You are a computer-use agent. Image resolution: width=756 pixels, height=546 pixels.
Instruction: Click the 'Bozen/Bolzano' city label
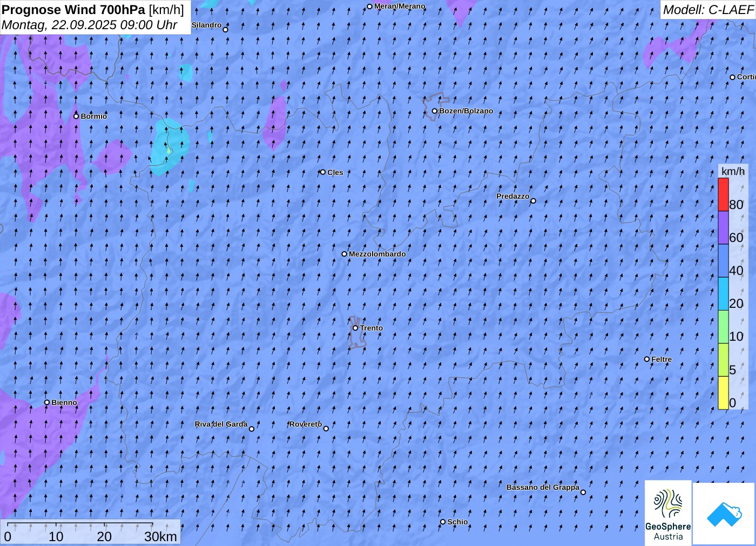pos(466,111)
